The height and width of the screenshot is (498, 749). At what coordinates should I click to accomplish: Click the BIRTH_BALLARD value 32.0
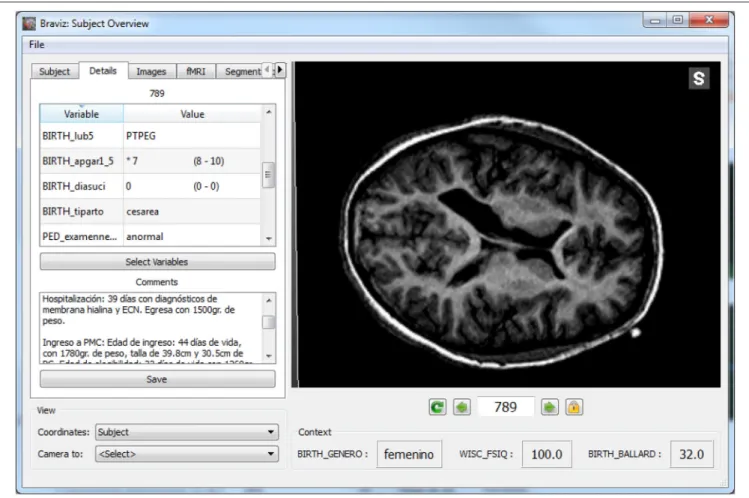point(692,454)
